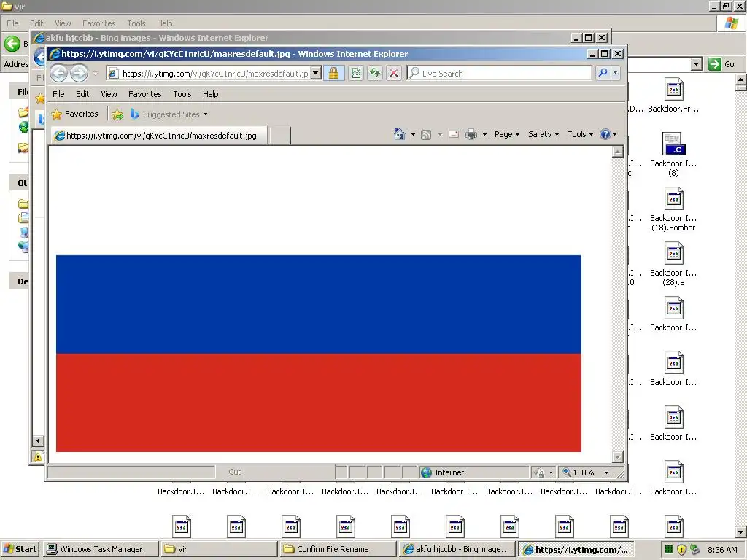Viewport: 747px width, 560px height.
Task: Switch to vir folder taskbar button
Action: [219, 549]
